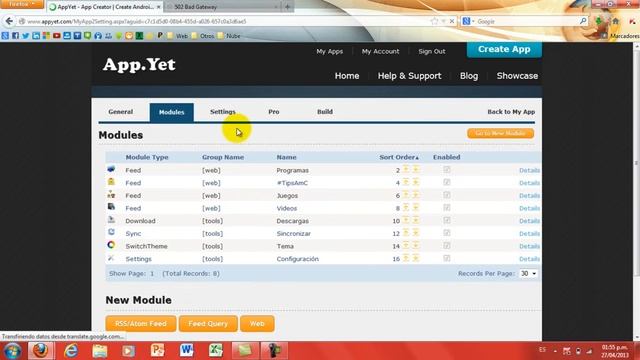Toggle Enabled checkbox for #TipsAmC
The image size is (640, 360).
(x=447, y=182)
